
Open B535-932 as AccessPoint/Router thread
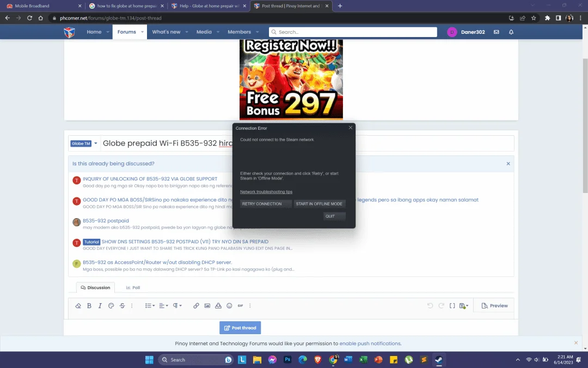click(157, 262)
